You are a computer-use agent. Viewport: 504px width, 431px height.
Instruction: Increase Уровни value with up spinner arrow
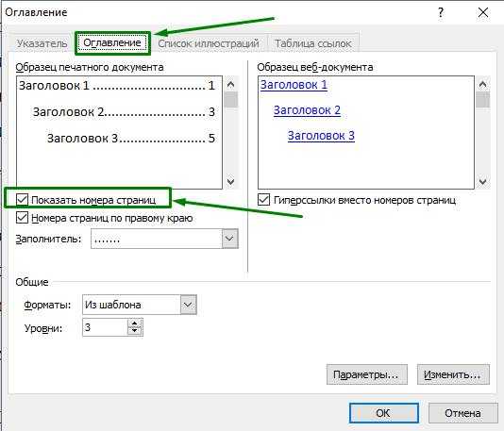click(135, 323)
